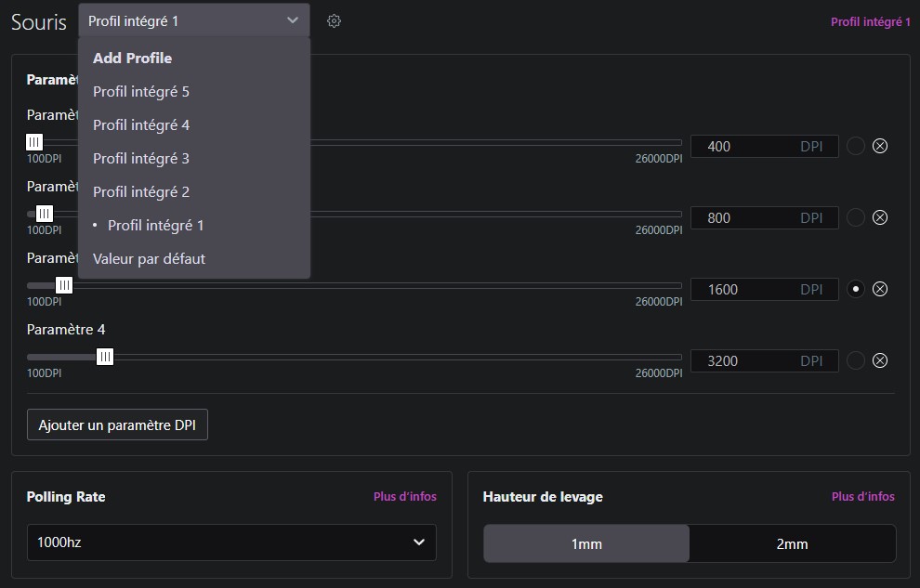Click Ajouter un paramètre DPI button

point(117,425)
